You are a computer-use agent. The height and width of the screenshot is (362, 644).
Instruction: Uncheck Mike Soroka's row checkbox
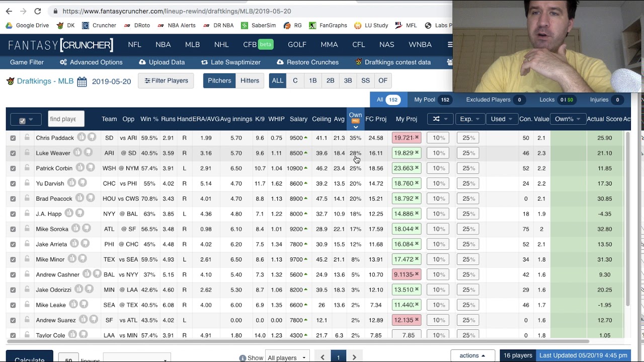13,229
